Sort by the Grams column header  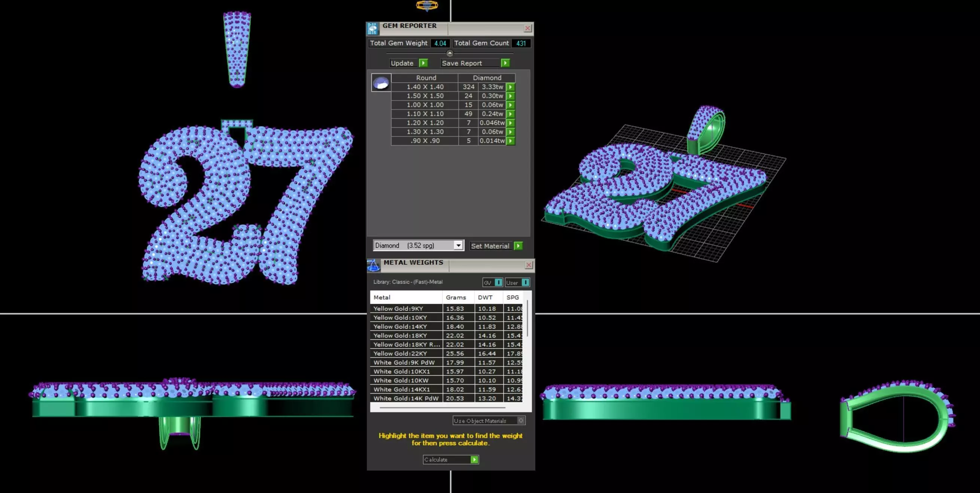(456, 297)
